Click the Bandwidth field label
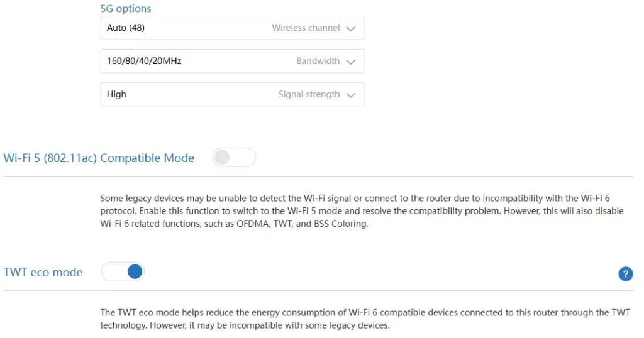Screen dimensions: 644x338 [318, 61]
